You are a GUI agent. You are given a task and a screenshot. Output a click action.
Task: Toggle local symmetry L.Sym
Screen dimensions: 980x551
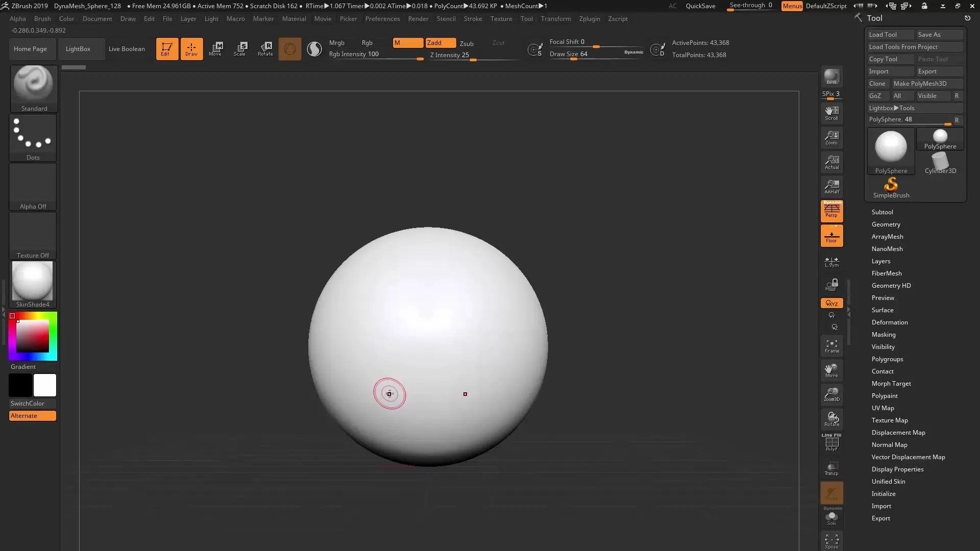831,262
